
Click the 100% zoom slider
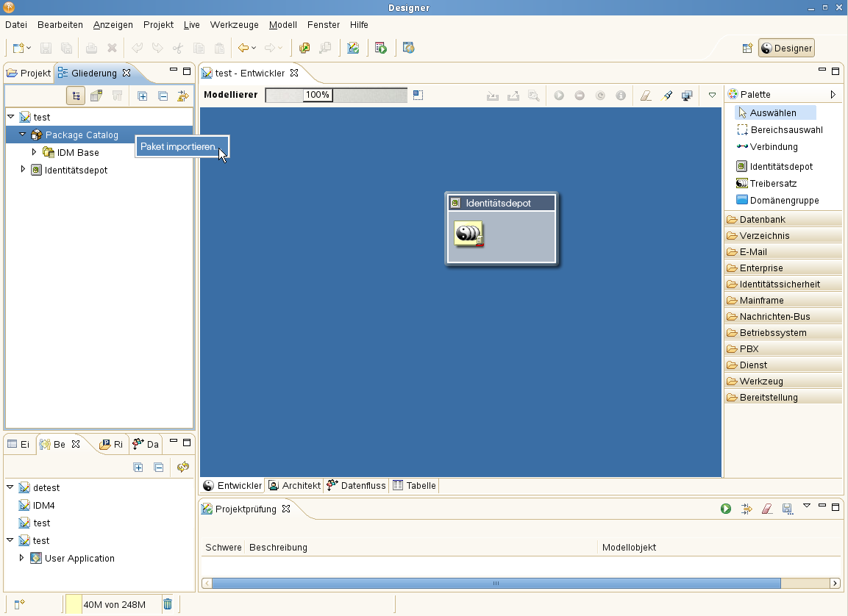tap(318, 96)
